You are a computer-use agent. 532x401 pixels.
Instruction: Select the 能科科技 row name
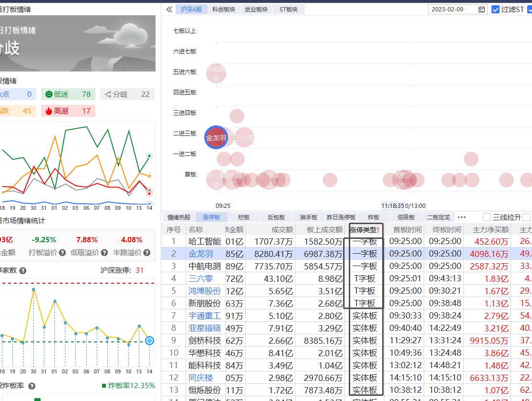click(x=205, y=365)
